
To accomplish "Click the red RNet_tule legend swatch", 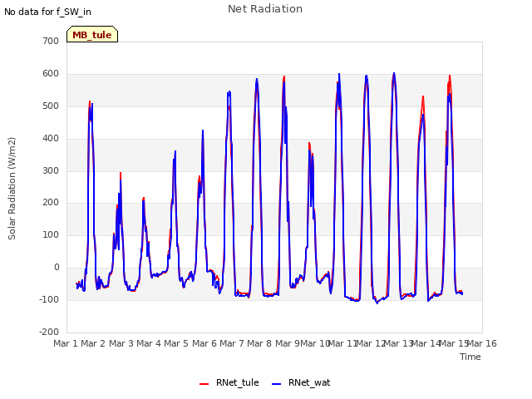I will 204,384.
